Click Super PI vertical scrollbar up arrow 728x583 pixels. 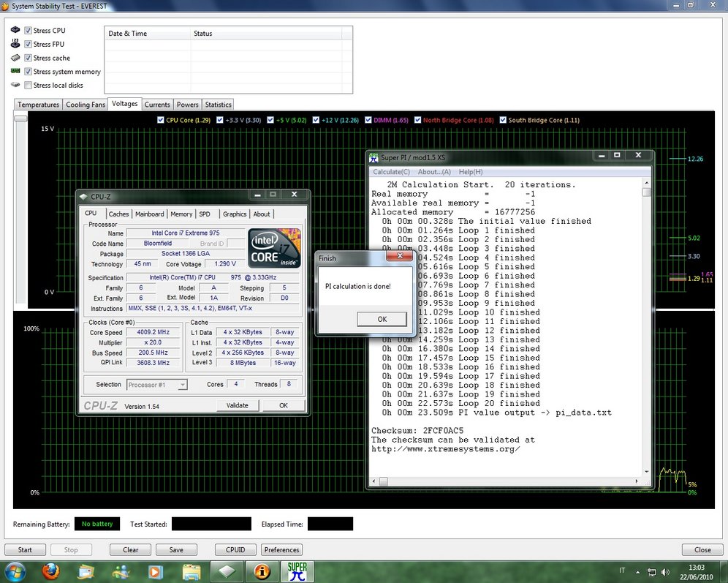point(646,183)
